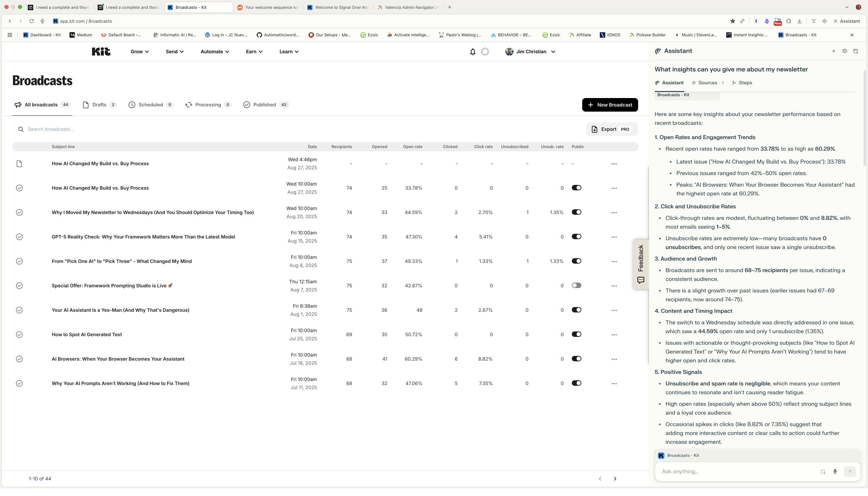Screen dimensions: 868x496
Task: Disable public toggle for AI Browsers broadcast
Action: point(576,359)
